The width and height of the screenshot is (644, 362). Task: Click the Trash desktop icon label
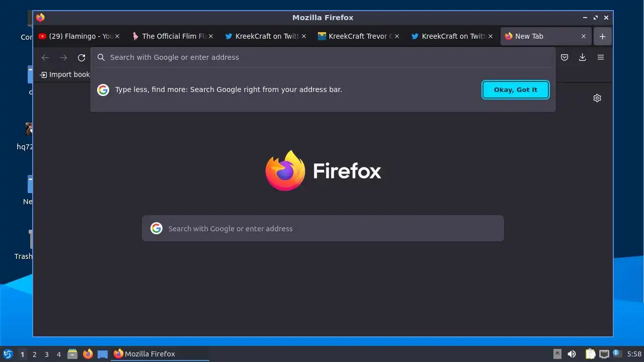click(23, 256)
